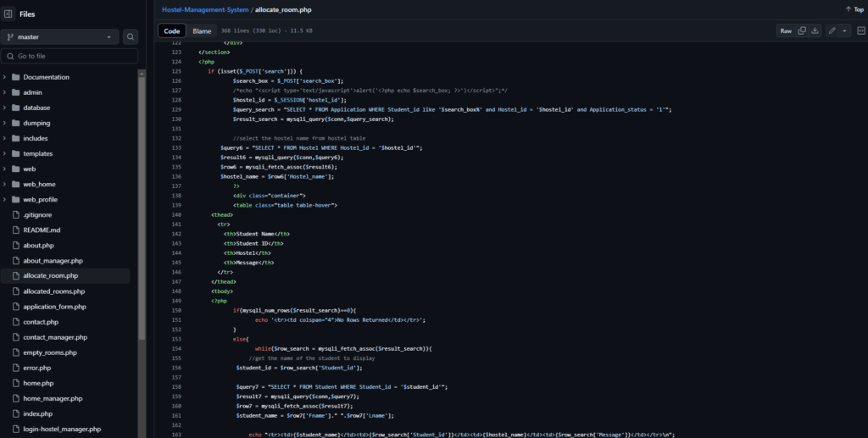
Task: Open the includes folder
Action: pos(35,138)
